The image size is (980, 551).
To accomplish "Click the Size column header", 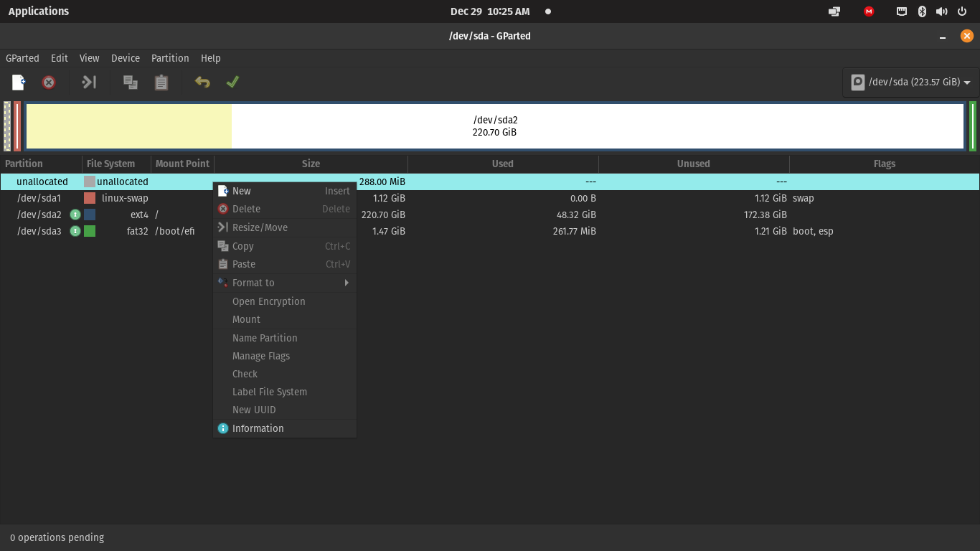I will pos(311,164).
